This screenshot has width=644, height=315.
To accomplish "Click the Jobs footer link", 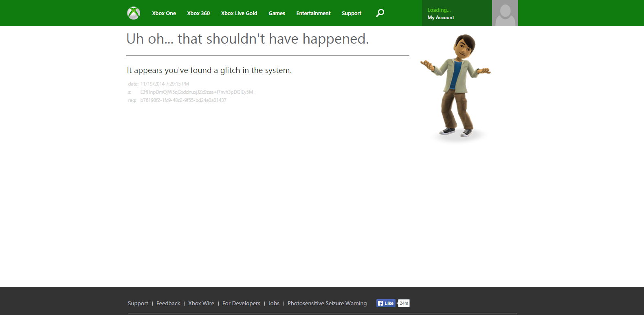I will pyautogui.click(x=274, y=304).
